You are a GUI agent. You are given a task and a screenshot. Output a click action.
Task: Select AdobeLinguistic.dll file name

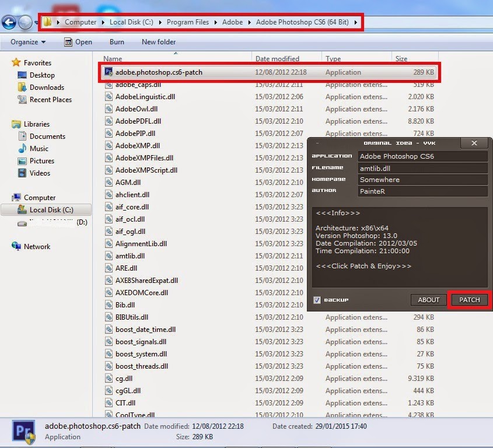click(145, 96)
